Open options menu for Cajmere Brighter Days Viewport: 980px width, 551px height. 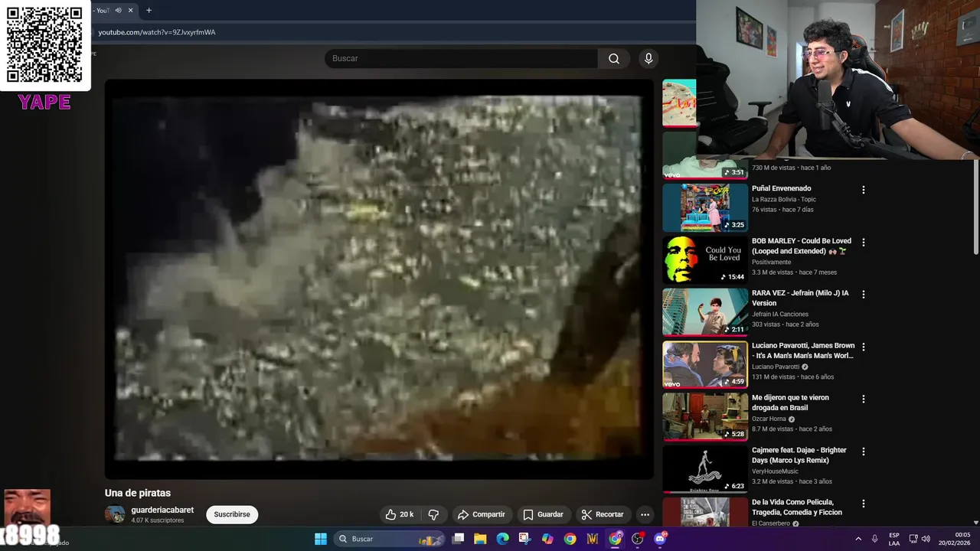[864, 452]
